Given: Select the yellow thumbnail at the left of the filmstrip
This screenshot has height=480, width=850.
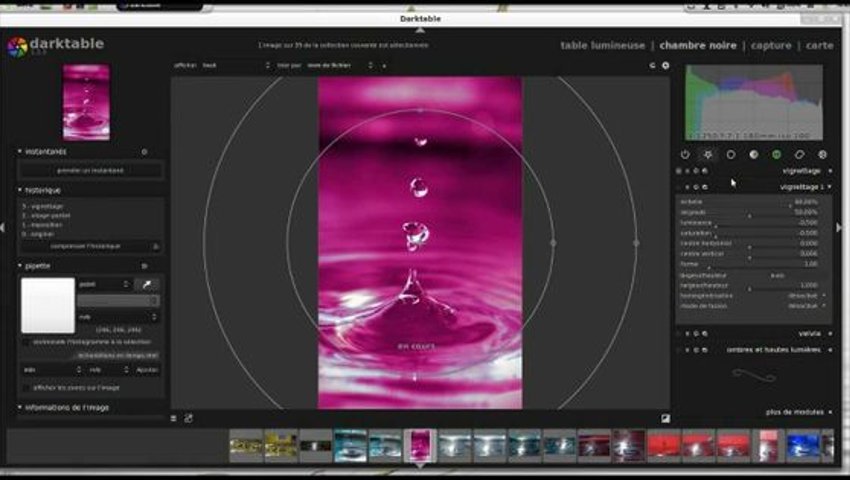Looking at the screenshot, I should (x=246, y=446).
